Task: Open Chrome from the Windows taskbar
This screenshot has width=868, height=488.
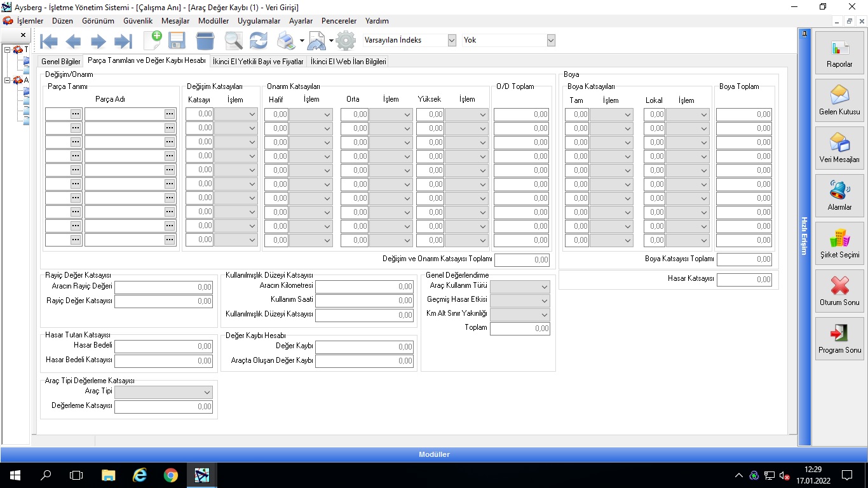Action: [170, 475]
